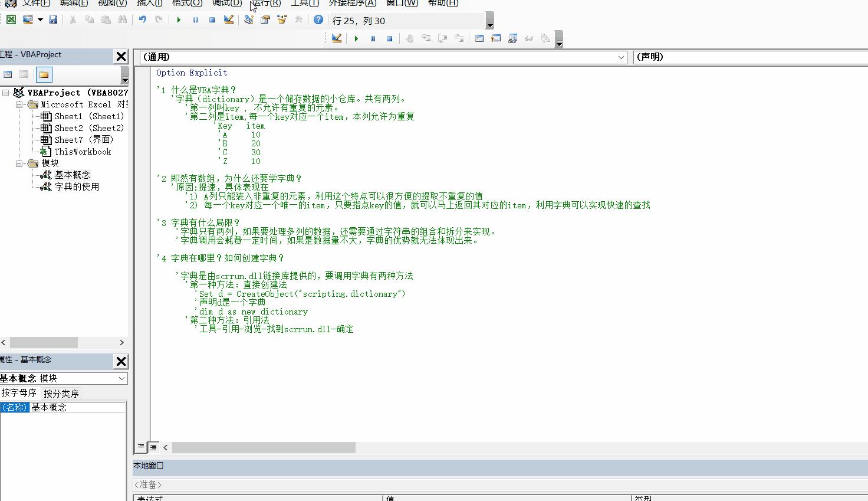Viewport: 868px width, 501px height.
Task: Stop execution with the Reset square
Action: (x=212, y=20)
